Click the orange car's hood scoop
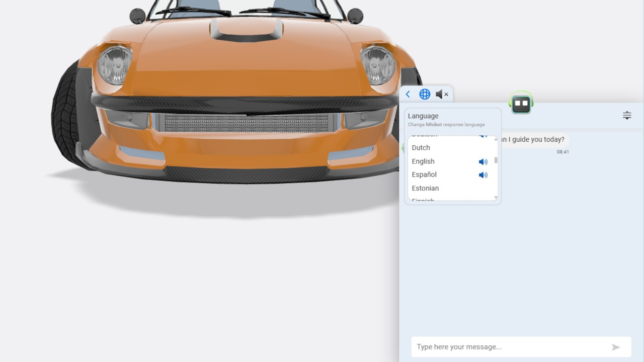Image resolution: width=644 pixels, height=362 pixels. [x=247, y=30]
